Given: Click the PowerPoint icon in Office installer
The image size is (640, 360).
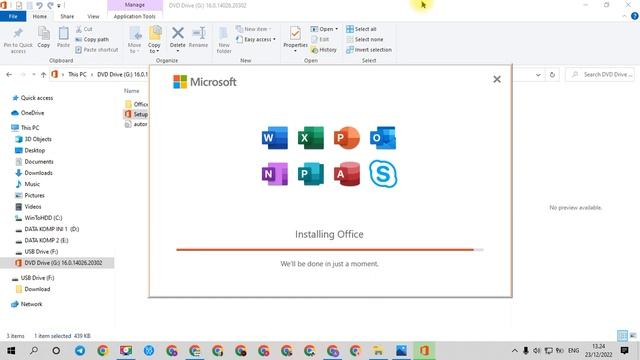Looking at the screenshot, I should point(347,138).
